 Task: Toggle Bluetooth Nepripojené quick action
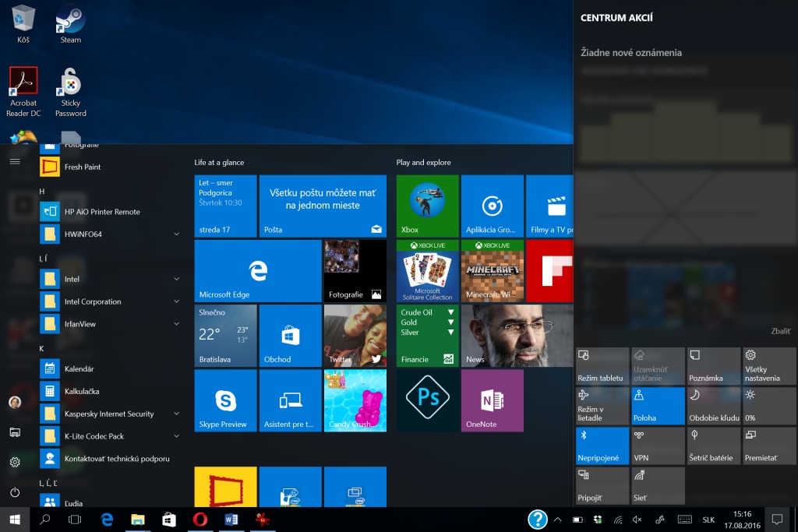point(602,446)
